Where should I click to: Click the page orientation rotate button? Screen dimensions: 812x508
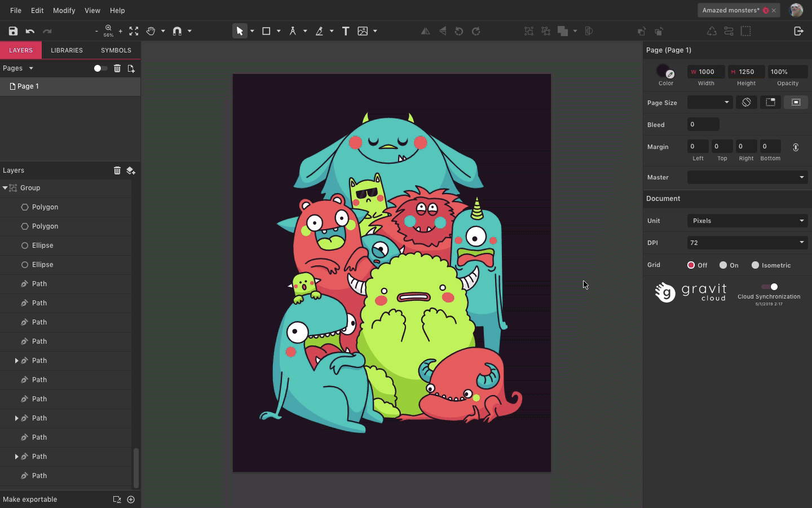pos(746,102)
